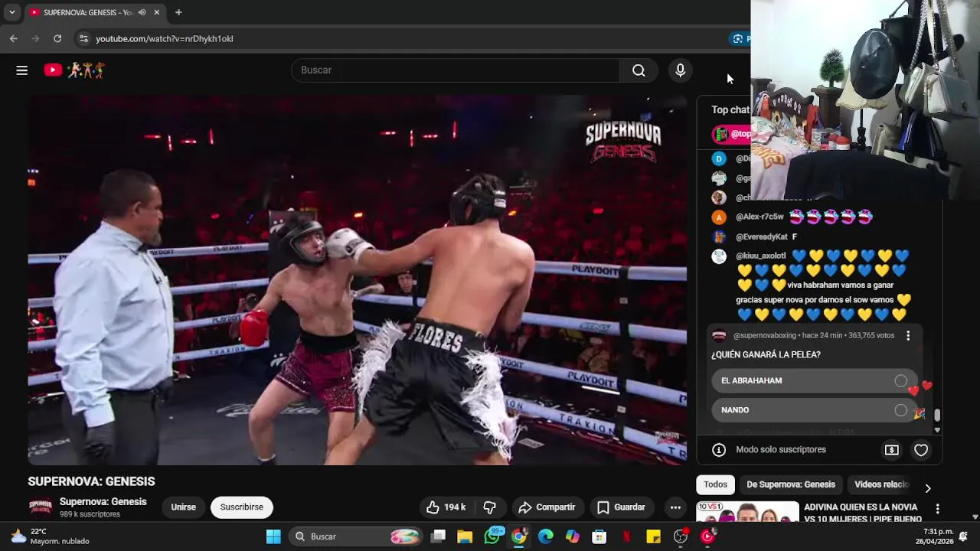Vote for EL ABRAHAHAM in poll
Image resolution: width=980 pixels, height=551 pixels.
coord(814,381)
